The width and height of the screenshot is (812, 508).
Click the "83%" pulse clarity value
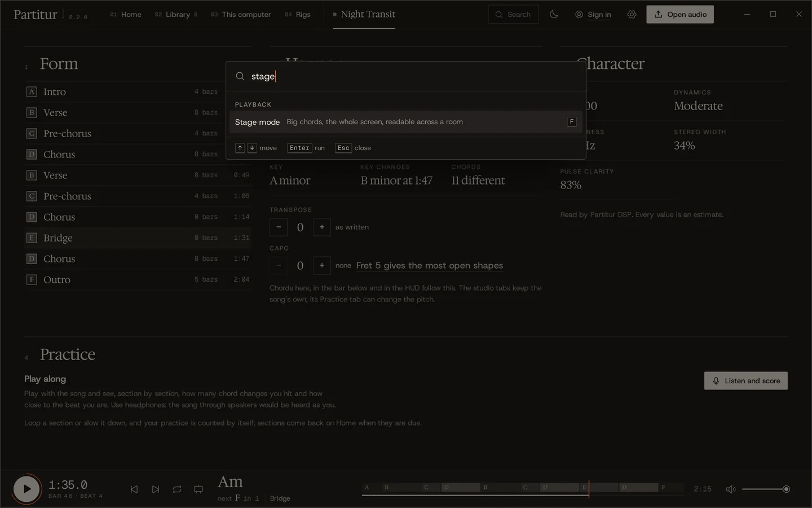[571, 185]
